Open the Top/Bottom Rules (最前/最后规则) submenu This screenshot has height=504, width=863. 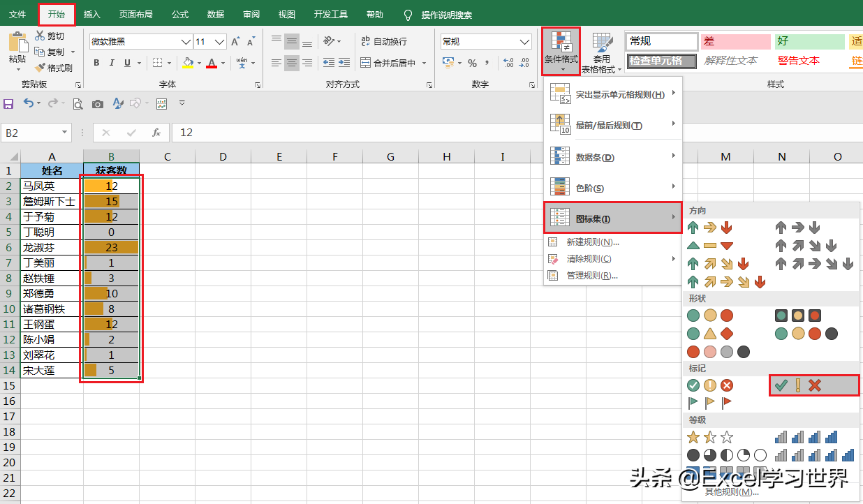pyautogui.click(x=613, y=125)
